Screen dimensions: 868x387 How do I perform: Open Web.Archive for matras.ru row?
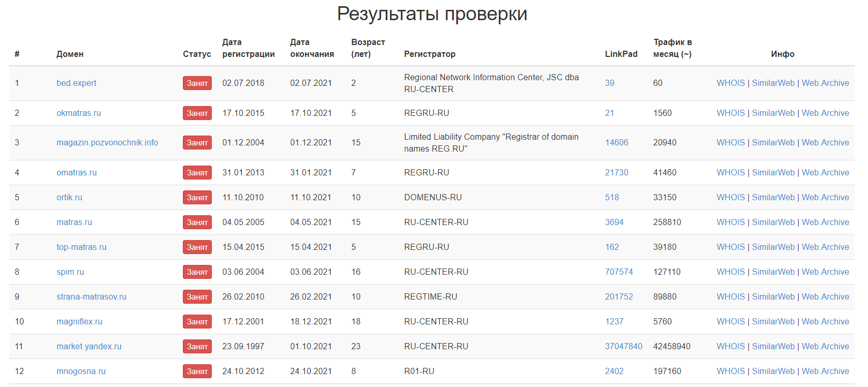pos(825,222)
